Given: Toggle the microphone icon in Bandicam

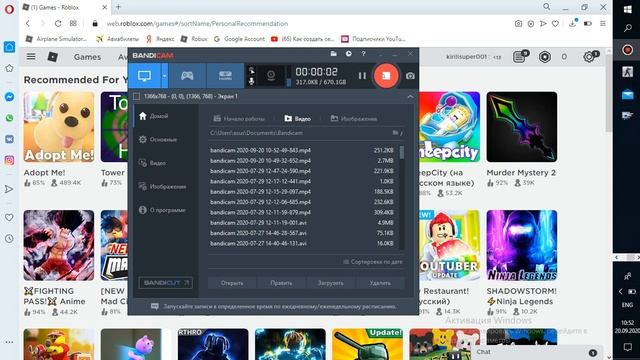Looking at the screenshot, I should point(252,81).
